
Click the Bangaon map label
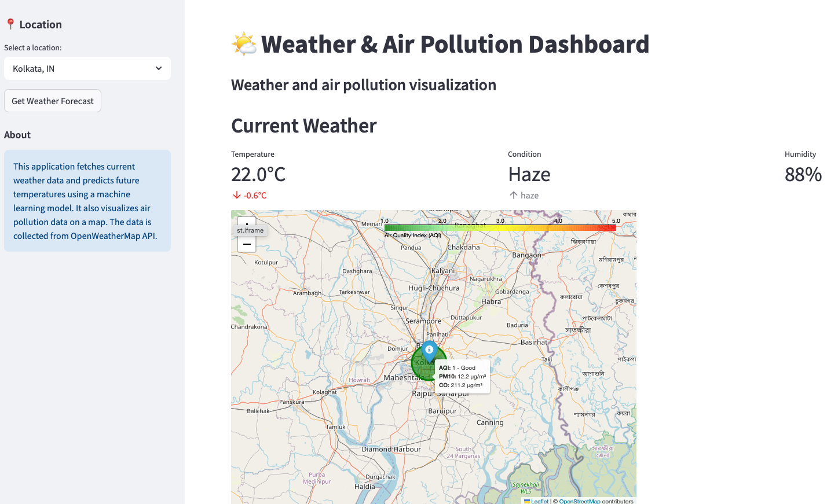point(526,255)
